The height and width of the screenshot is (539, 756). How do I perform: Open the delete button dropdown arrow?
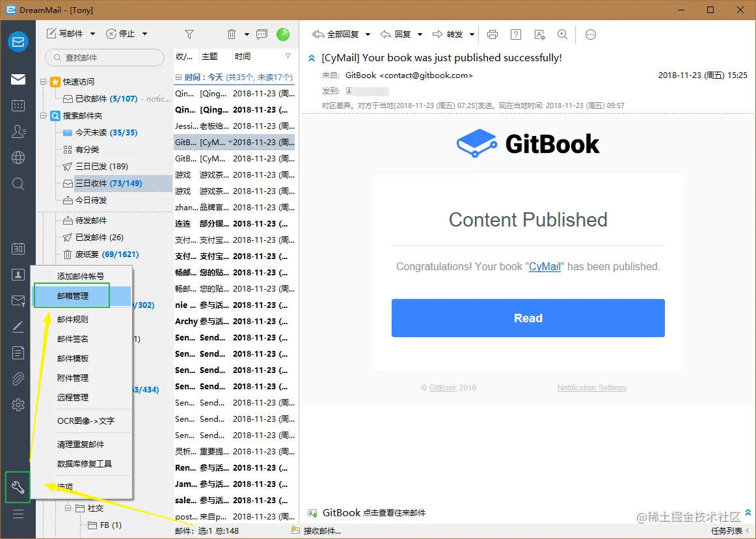[x=247, y=35]
